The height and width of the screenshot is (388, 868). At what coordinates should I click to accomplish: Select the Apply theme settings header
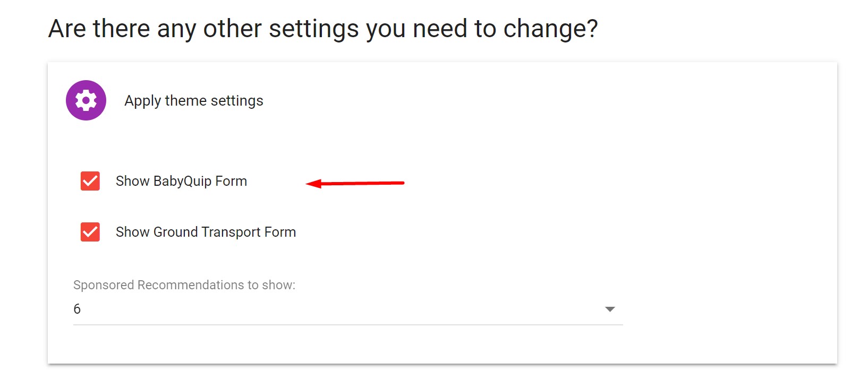194,101
